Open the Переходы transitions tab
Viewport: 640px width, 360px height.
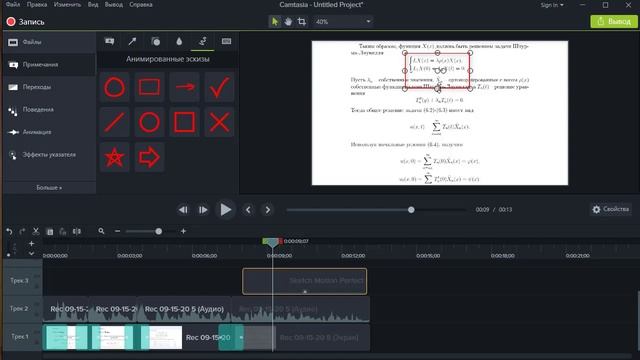pos(49,87)
